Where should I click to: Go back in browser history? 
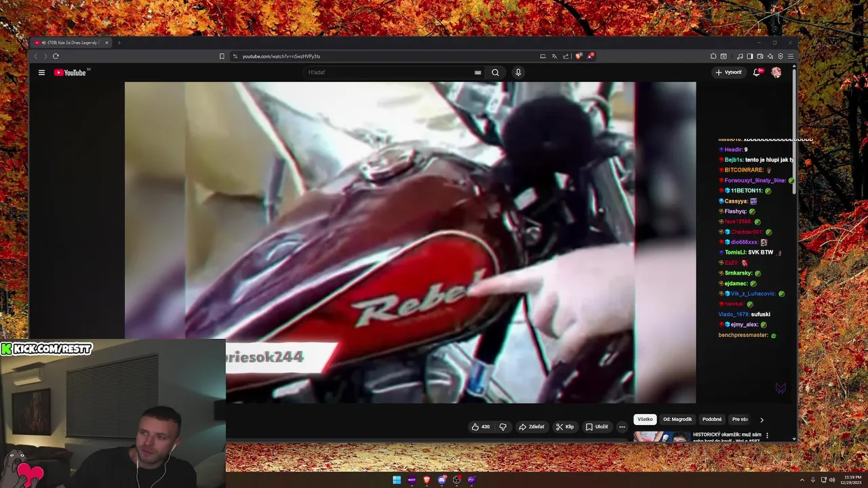(37, 56)
